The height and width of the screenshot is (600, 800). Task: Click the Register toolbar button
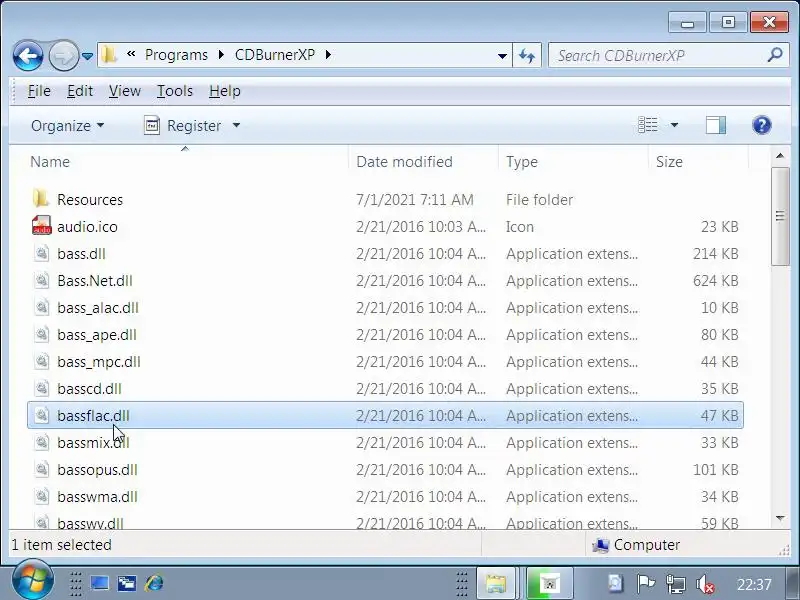pyautogui.click(x=183, y=126)
